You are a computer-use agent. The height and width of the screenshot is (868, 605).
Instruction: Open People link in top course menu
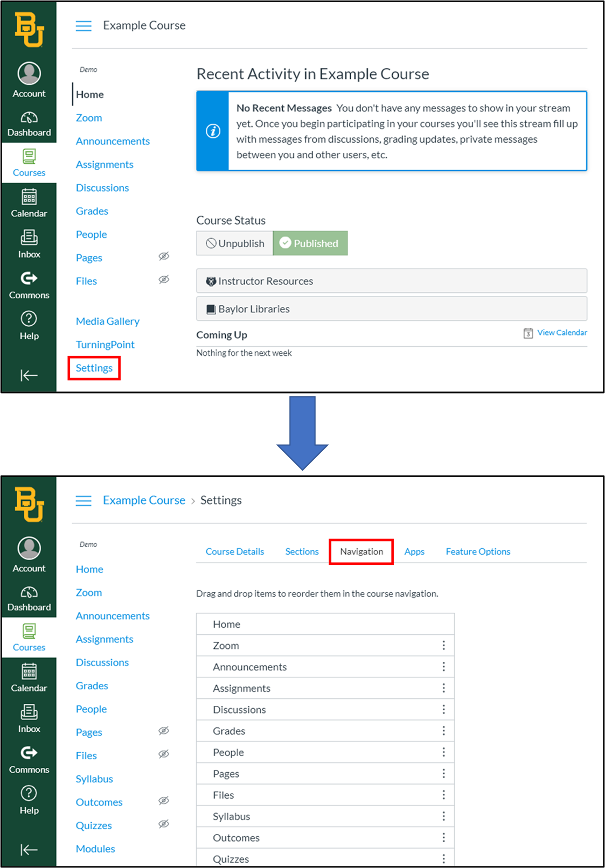(x=91, y=235)
